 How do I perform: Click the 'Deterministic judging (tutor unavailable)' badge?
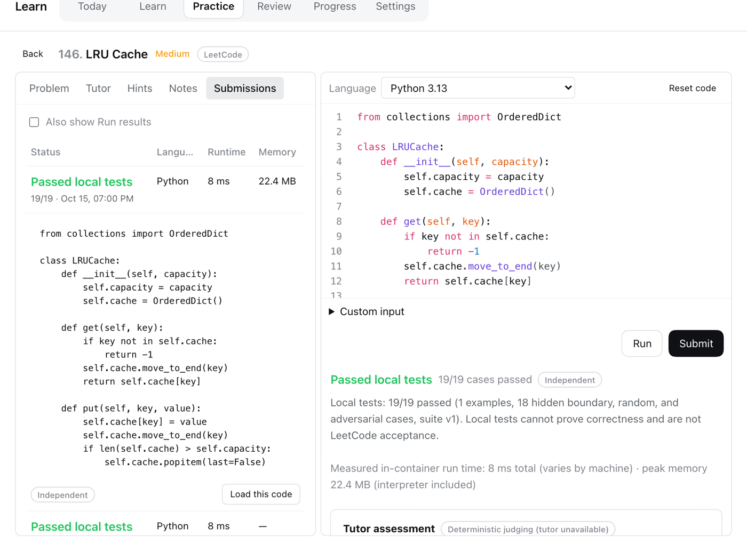[528, 529]
